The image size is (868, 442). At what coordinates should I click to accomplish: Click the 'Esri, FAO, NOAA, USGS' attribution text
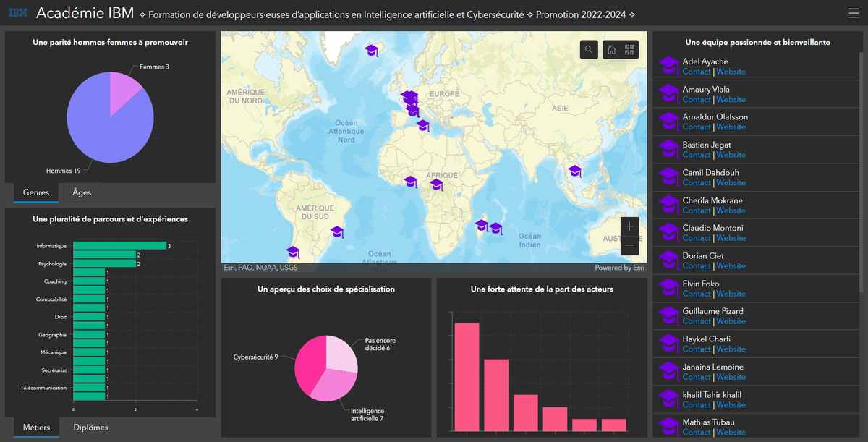pos(260,268)
